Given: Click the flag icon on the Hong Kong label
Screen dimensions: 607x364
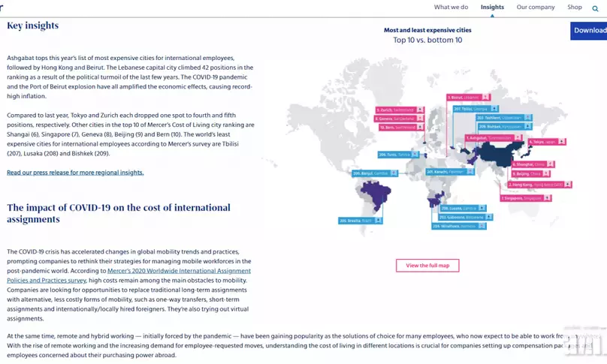Looking at the screenshot, I should pos(567,185).
